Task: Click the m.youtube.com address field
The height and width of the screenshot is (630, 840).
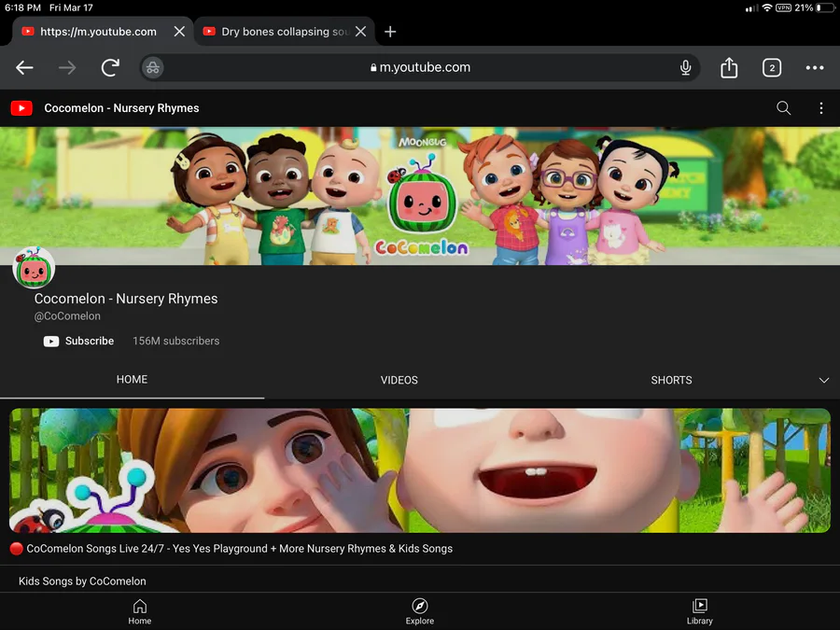Action: coord(420,67)
